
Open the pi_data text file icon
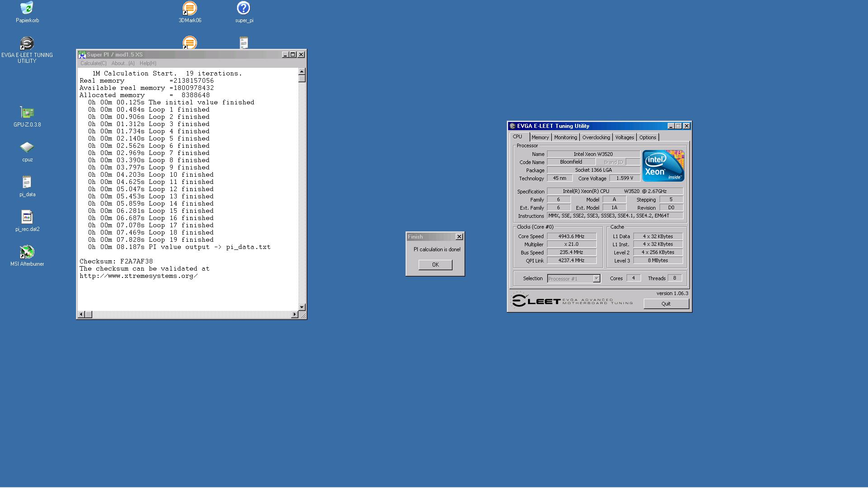[x=27, y=183]
